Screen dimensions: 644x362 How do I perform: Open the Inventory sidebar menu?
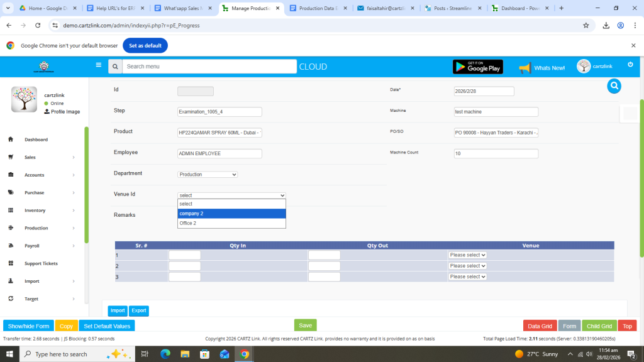click(35, 211)
